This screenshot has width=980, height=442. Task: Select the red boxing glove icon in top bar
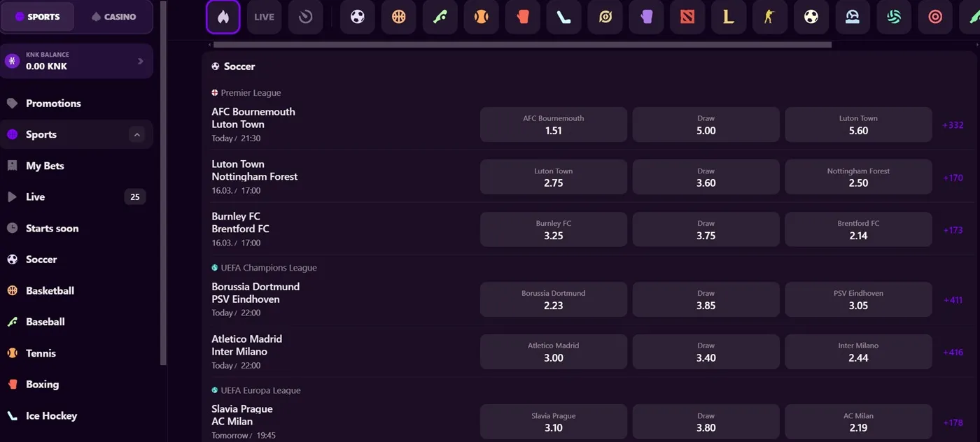coord(523,17)
